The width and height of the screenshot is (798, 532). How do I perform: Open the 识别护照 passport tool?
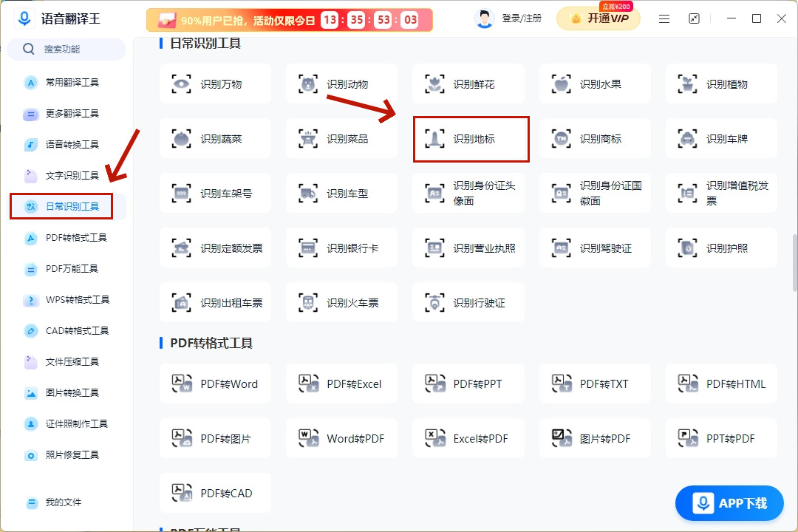[721, 248]
